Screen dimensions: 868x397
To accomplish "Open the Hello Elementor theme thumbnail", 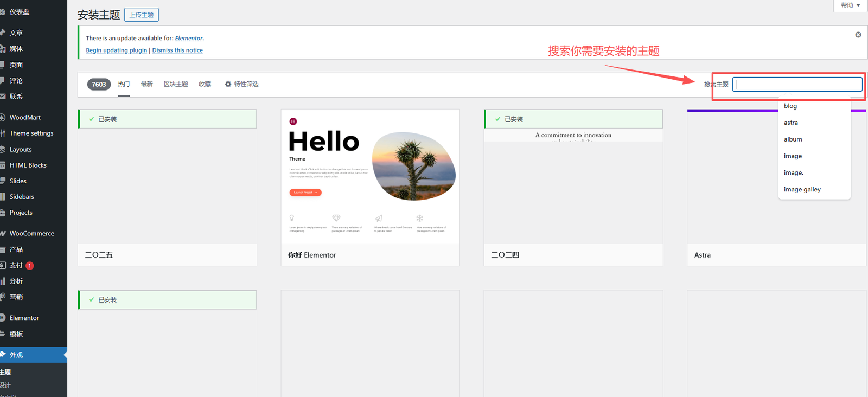I will point(370,177).
